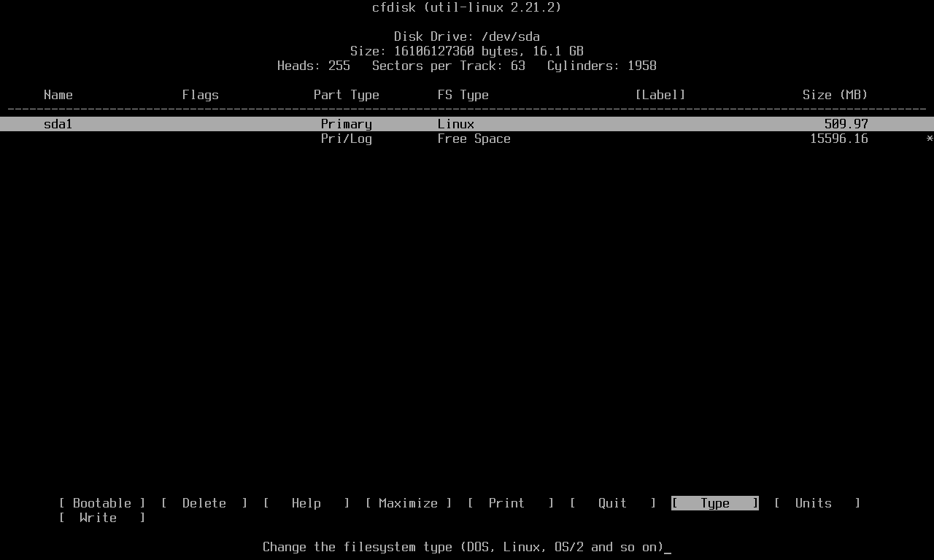
Task: Click the Cylinders: 1958 text
Action: (x=602, y=66)
